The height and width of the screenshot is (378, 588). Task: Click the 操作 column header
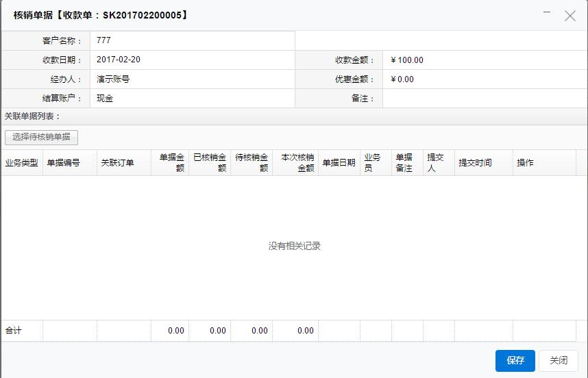tap(525, 163)
